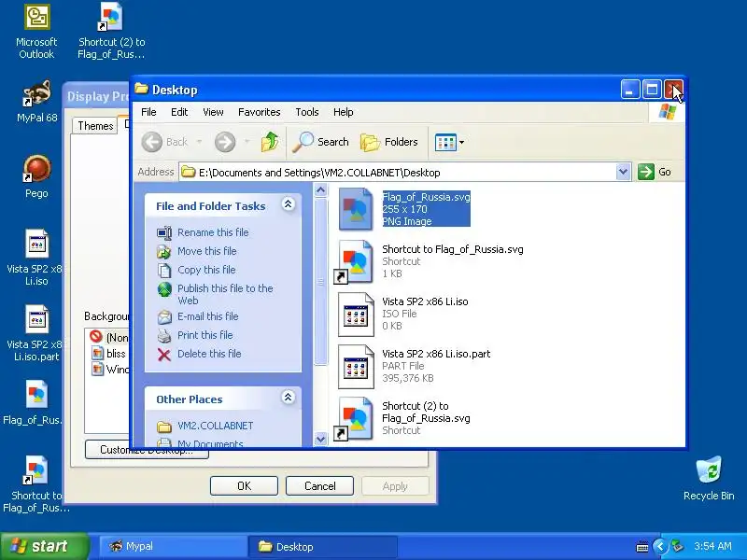
Task: Click the clock showing 3:54 AM
Action: 712,546
